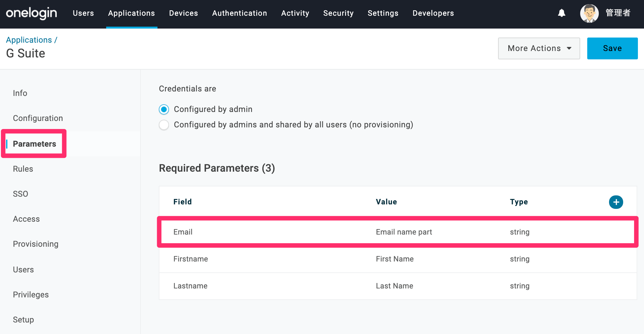This screenshot has width=644, height=334.
Task: Click the Field column header
Action: (x=182, y=202)
